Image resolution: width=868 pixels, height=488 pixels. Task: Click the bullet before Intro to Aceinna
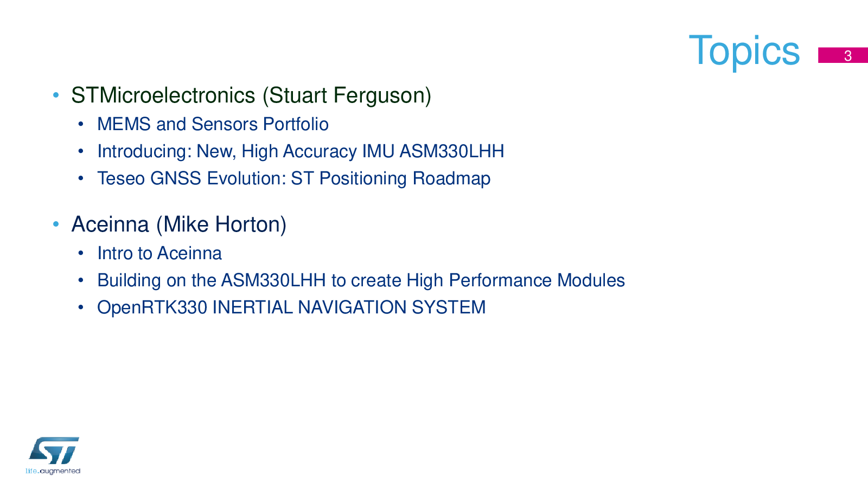[x=81, y=253]
